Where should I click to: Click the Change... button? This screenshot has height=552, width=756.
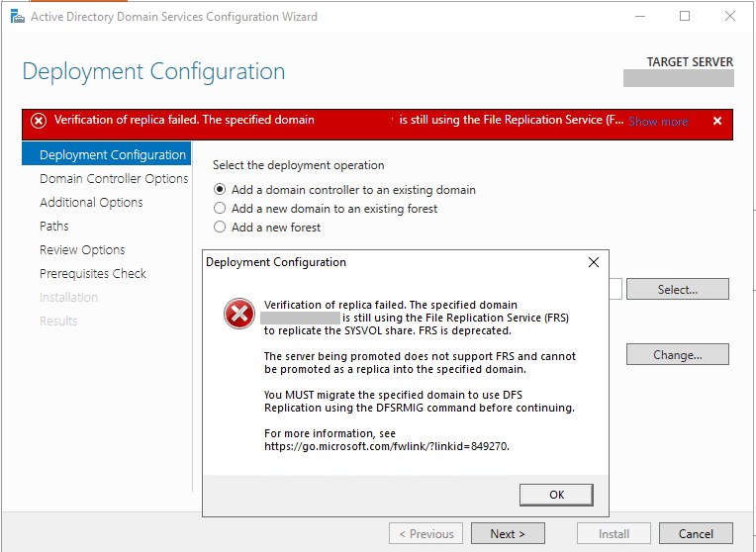click(678, 354)
